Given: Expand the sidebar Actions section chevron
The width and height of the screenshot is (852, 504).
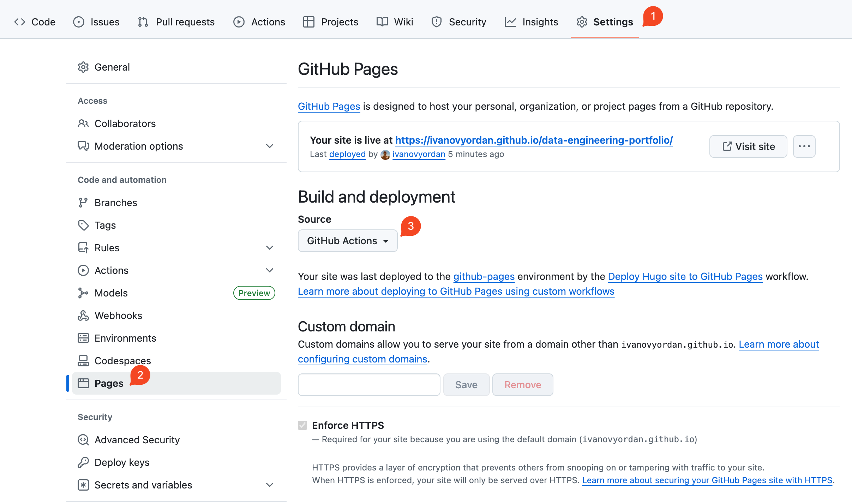Looking at the screenshot, I should coord(270,270).
